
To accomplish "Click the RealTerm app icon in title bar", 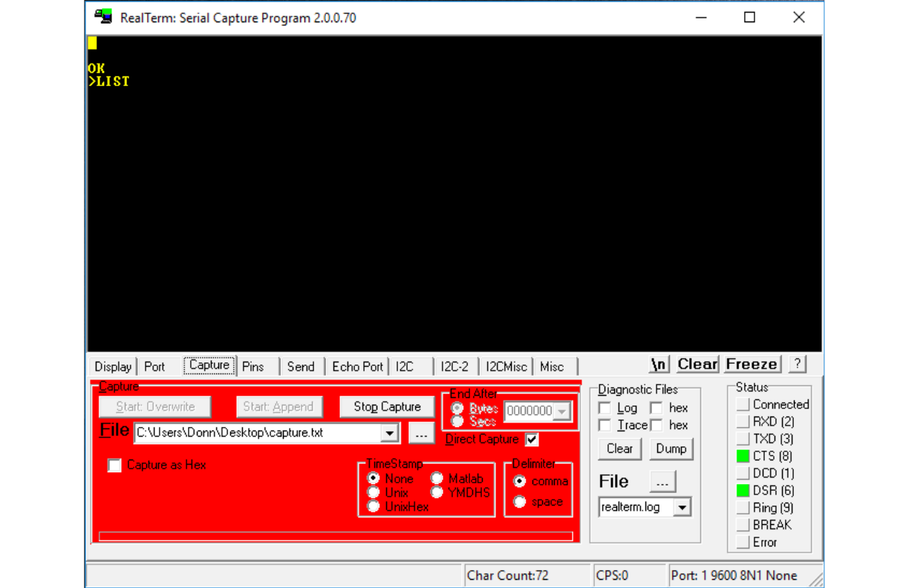I will point(103,16).
